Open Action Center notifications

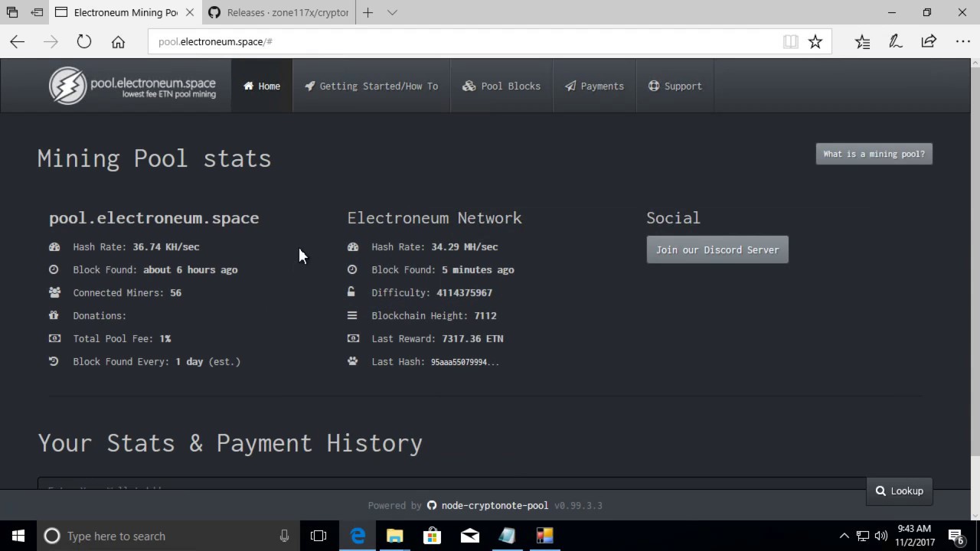tap(956, 536)
